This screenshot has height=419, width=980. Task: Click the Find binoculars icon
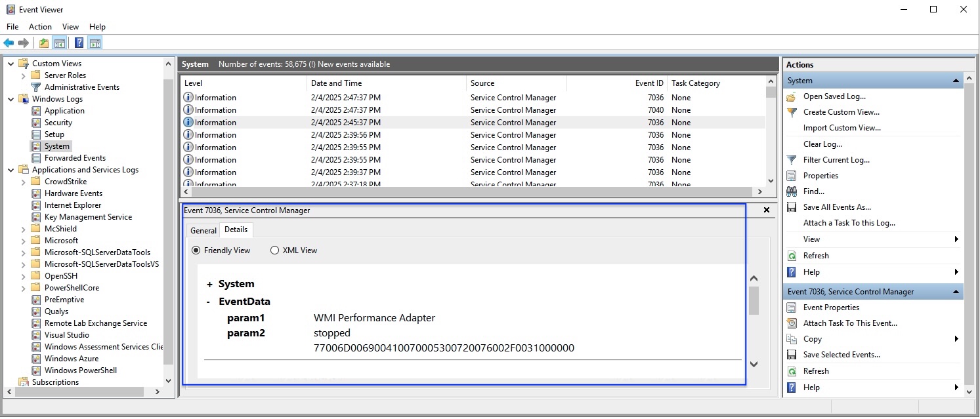pyautogui.click(x=792, y=191)
